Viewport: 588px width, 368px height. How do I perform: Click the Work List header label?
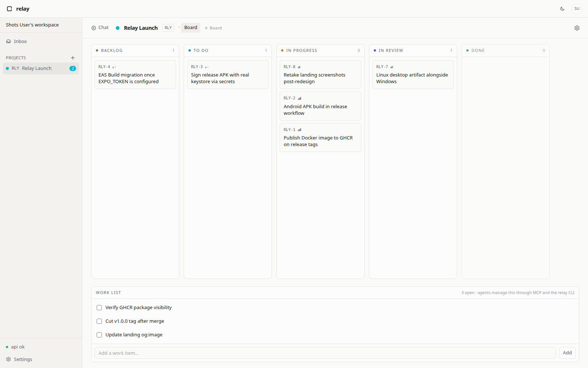(108, 293)
